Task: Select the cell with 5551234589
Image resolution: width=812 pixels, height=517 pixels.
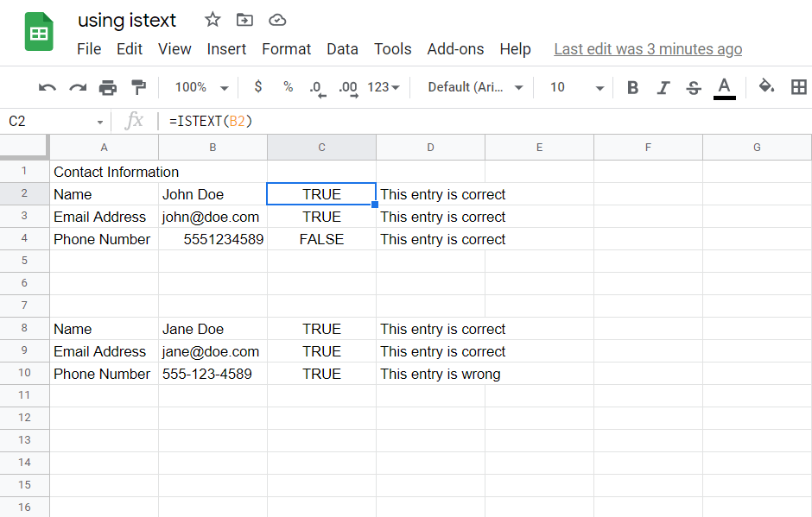Action: point(213,239)
